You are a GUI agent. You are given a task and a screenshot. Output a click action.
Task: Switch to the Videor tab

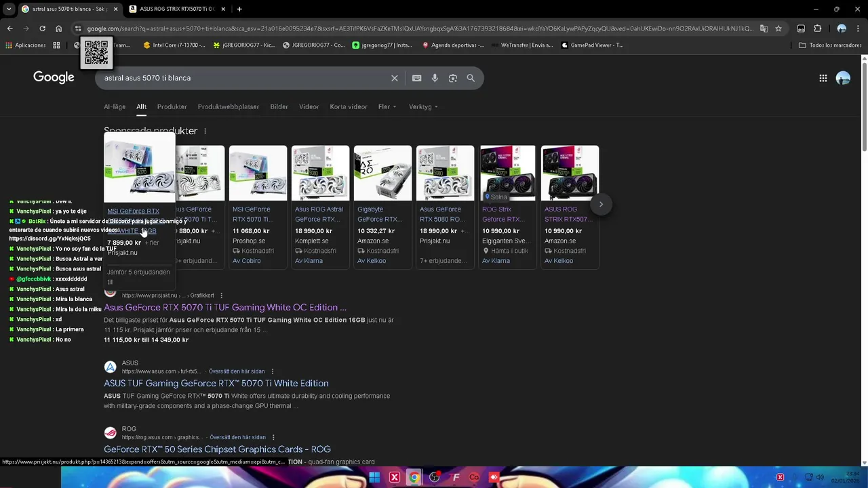click(309, 106)
